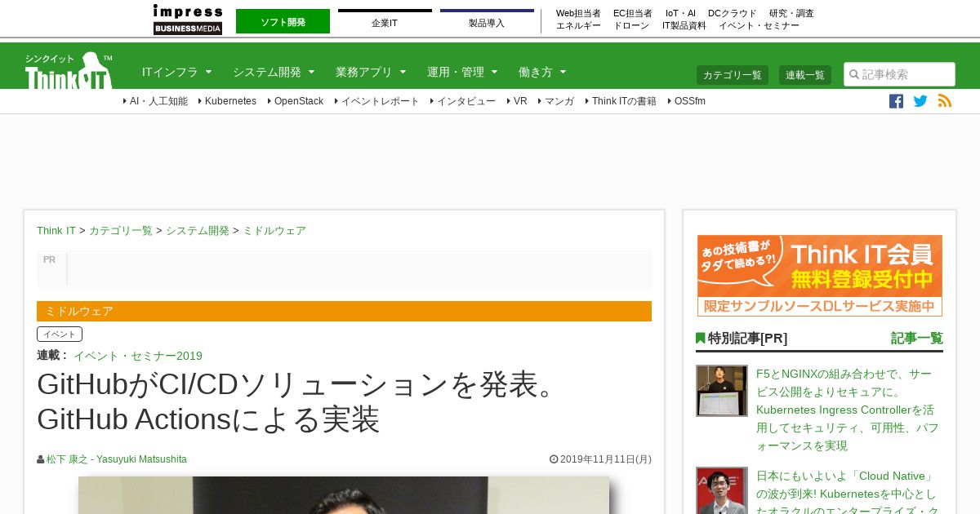980x514 pixels.
Task: Click the article headline GitHubがCI/CDソリューションを発表
Action: [299, 401]
